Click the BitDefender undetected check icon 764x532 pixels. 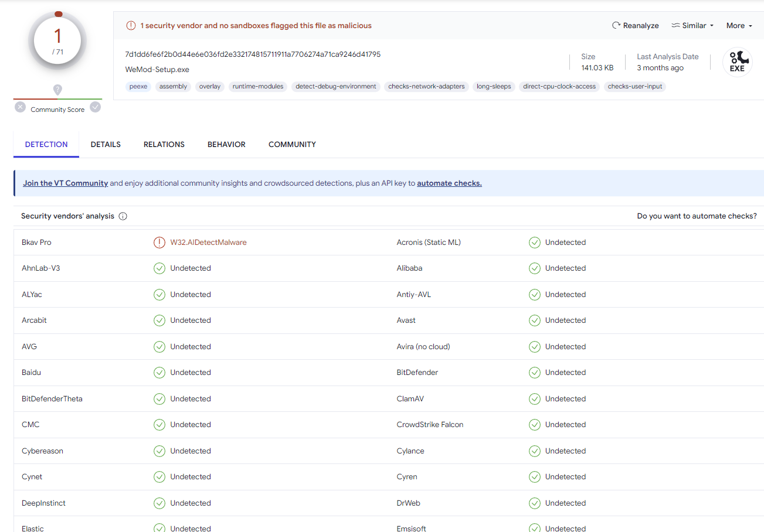click(534, 373)
